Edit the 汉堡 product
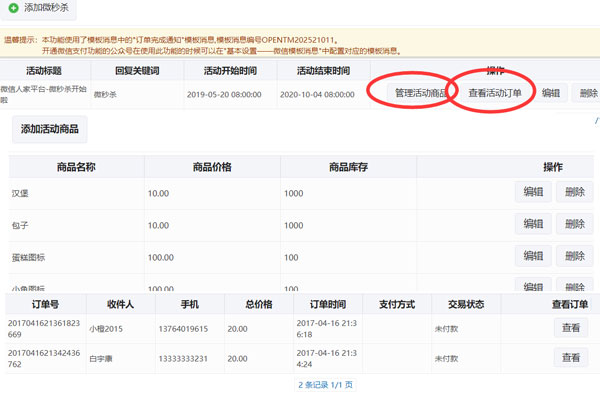This screenshot has width=600, height=400. (533, 192)
